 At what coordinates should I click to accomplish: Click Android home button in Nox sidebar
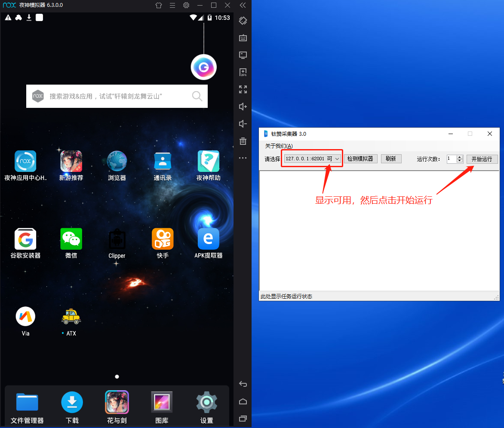coord(243,401)
